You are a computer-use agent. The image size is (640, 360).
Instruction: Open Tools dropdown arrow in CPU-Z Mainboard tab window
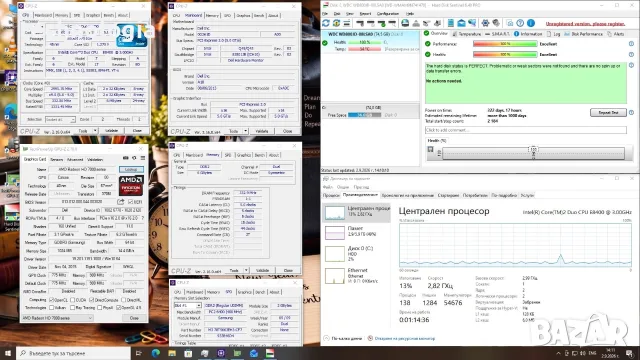pos(246,131)
